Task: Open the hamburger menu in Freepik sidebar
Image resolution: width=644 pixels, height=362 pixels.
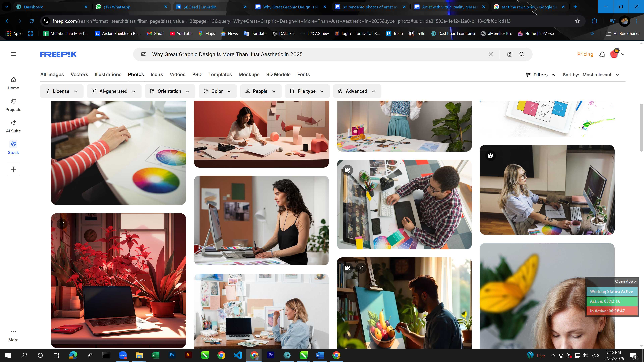Action: (13, 54)
